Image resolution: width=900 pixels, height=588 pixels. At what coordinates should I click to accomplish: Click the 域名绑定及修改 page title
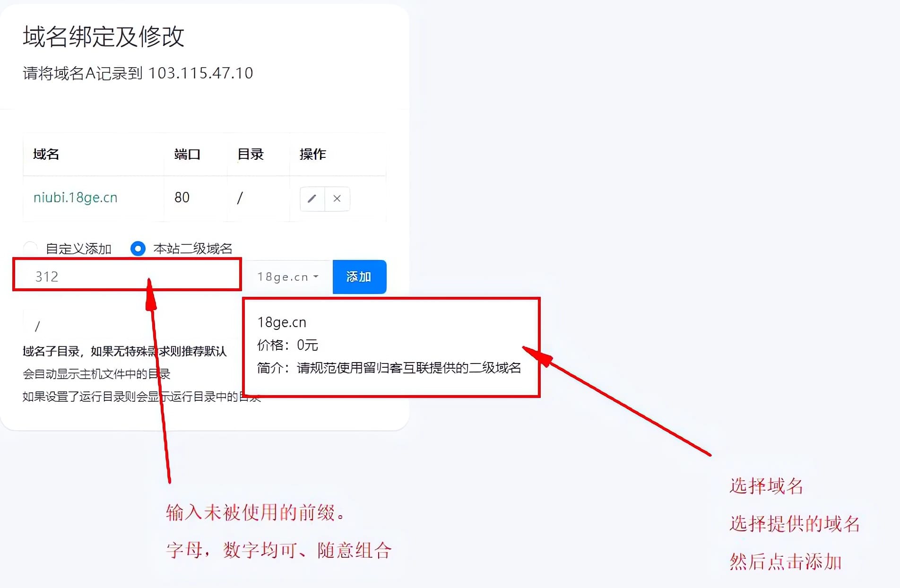(x=104, y=36)
